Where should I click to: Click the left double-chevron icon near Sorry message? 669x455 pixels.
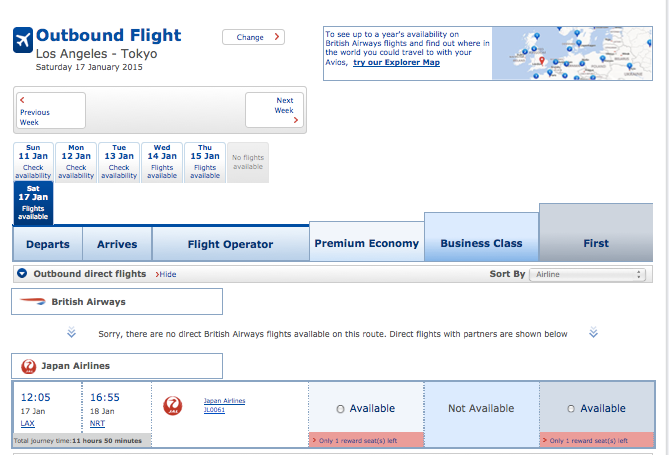(72, 333)
